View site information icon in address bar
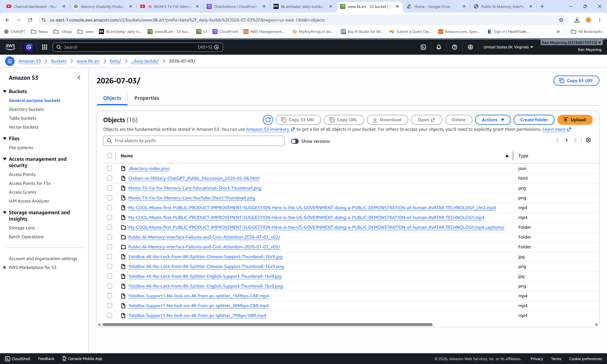 44,20
